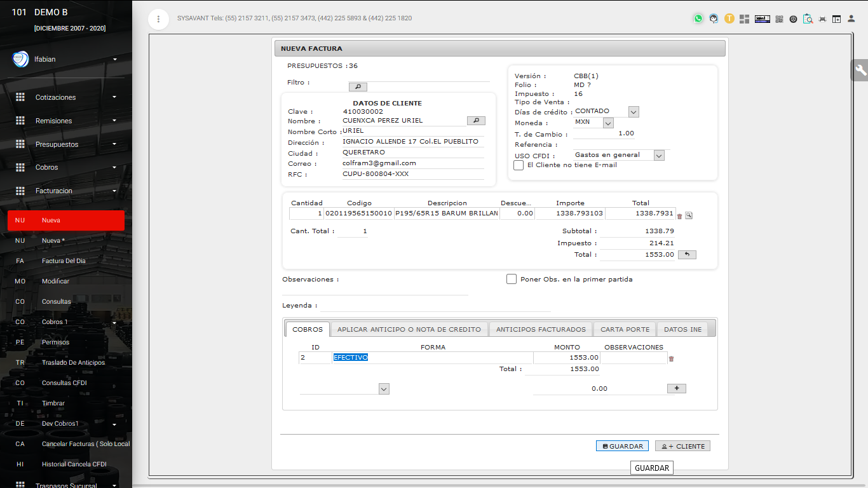Open Consultas CFDI menu item
This screenshot has width=868, height=488.
(x=66, y=383)
